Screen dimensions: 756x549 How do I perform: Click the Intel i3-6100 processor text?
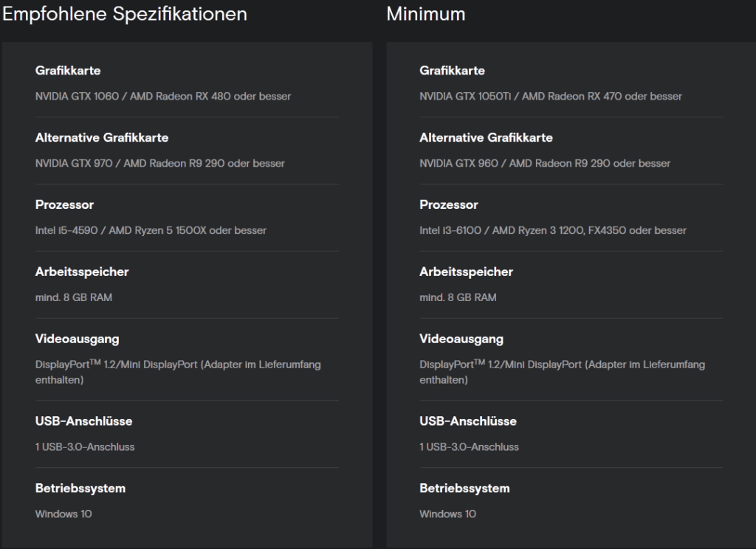tap(553, 230)
